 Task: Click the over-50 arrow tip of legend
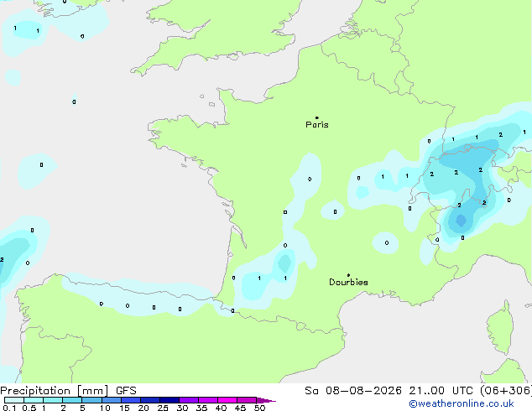[x=266, y=400]
